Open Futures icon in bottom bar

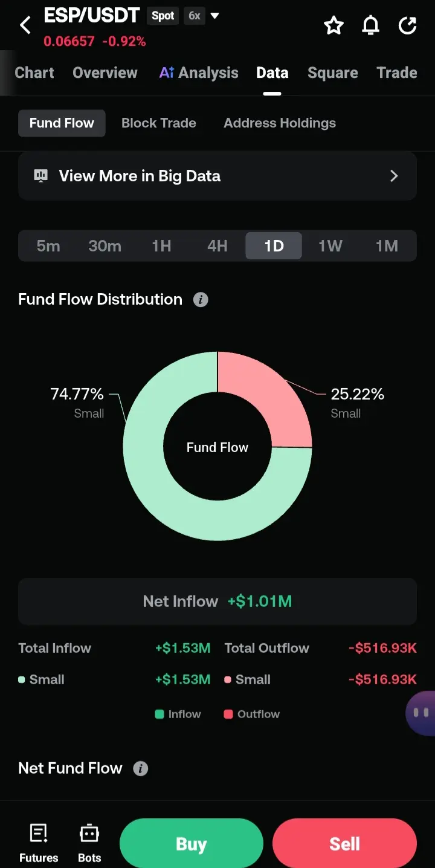[39, 843]
